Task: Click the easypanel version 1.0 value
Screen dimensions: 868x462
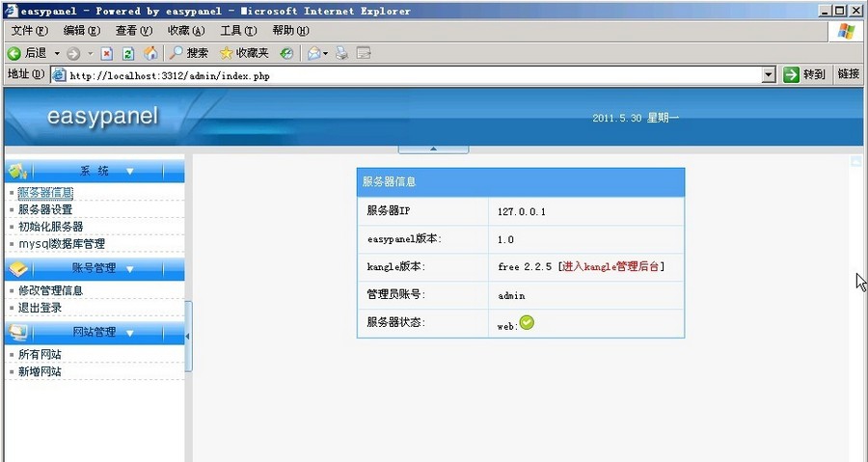Action: (x=506, y=239)
